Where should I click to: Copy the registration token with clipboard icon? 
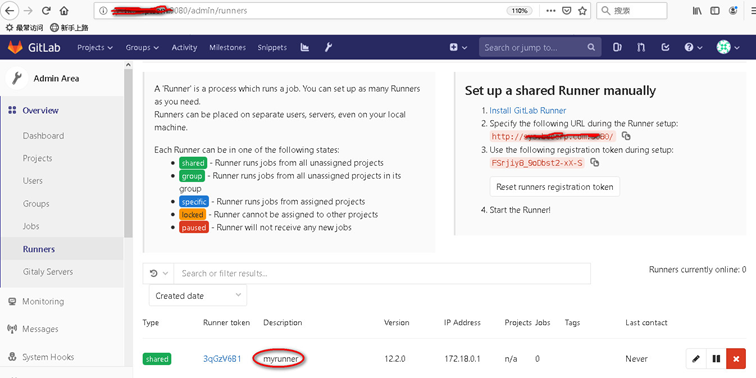595,162
